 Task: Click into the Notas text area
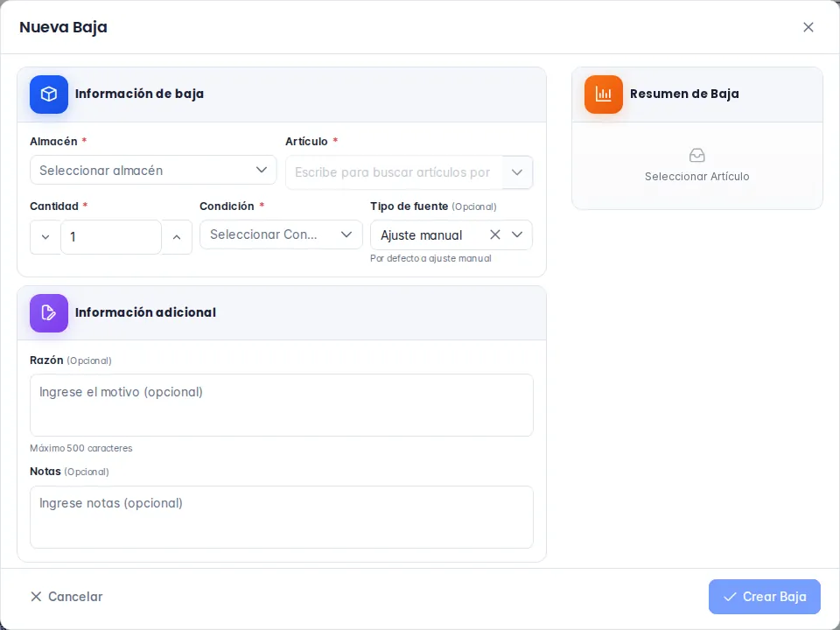(x=282, y=517)
